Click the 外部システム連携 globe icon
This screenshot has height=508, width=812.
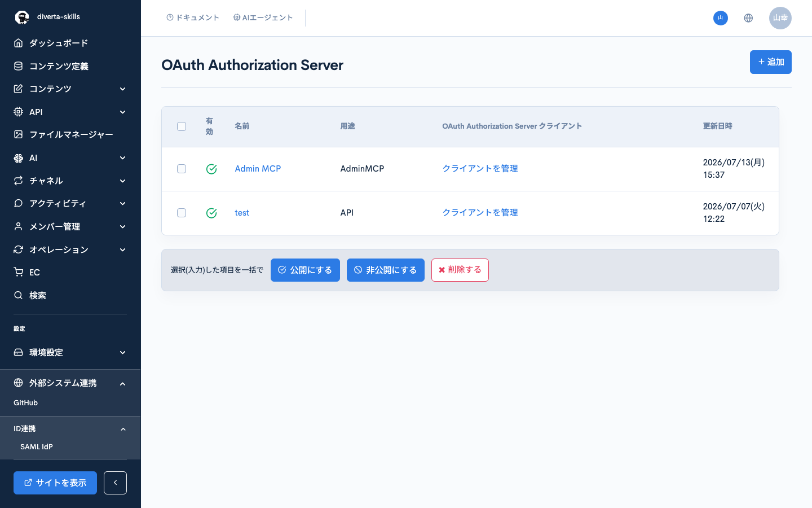19,383
